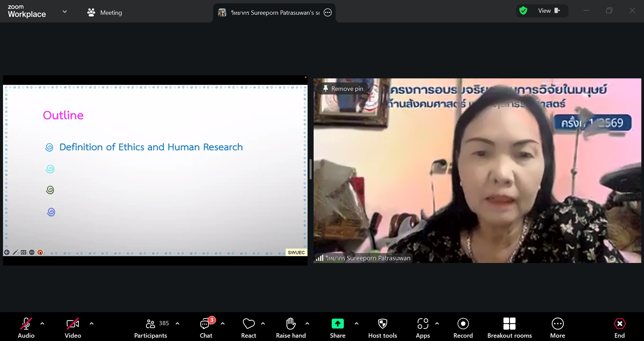Open the View layout options
The height and width of the screenshot is (341, 644).
click(x=549, y=11)
